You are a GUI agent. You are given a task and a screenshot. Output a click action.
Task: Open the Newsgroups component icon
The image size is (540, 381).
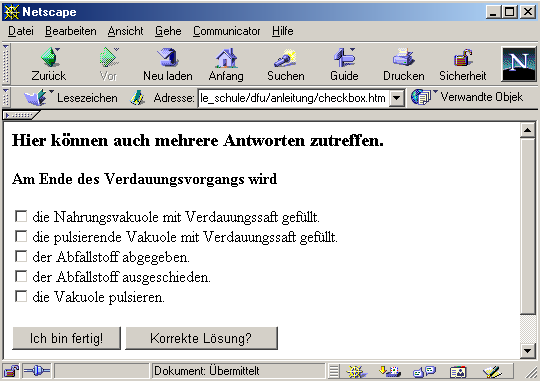425,371
